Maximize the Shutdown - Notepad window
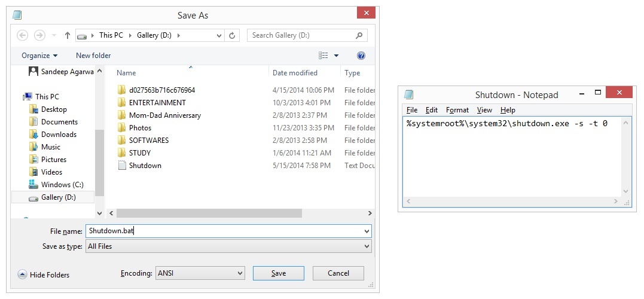Viewport: 644px width, 299px height. 598,93
